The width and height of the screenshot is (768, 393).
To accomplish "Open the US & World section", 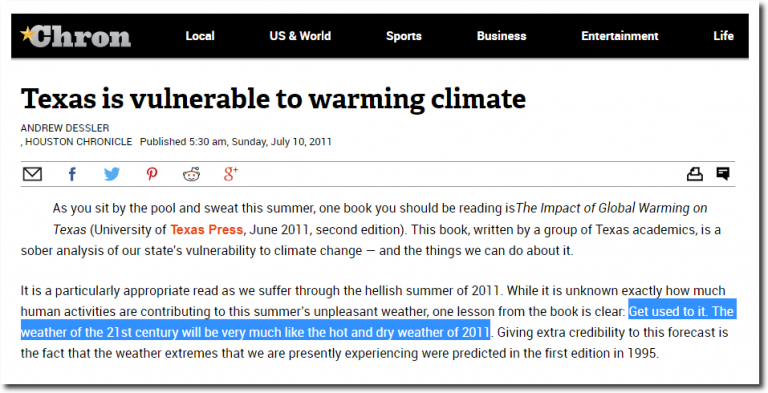I will click(x=300, y=36).
